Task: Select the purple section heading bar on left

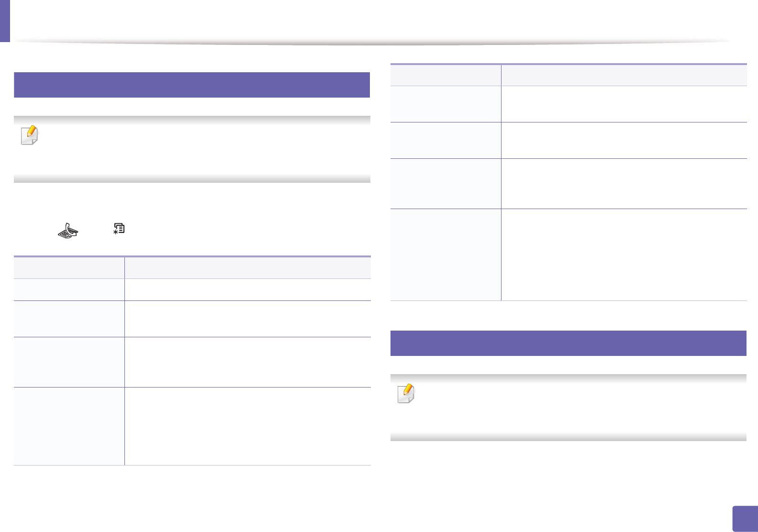Action: (x=191, y=85)
